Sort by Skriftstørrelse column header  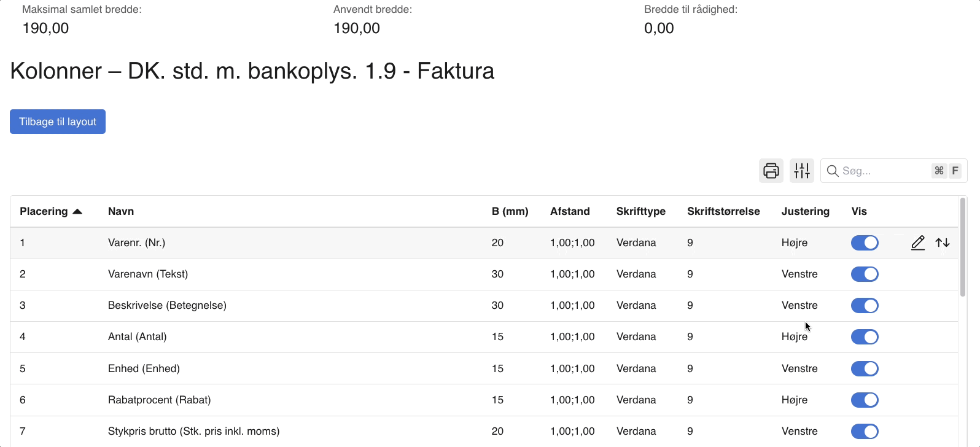pos(723,212)
